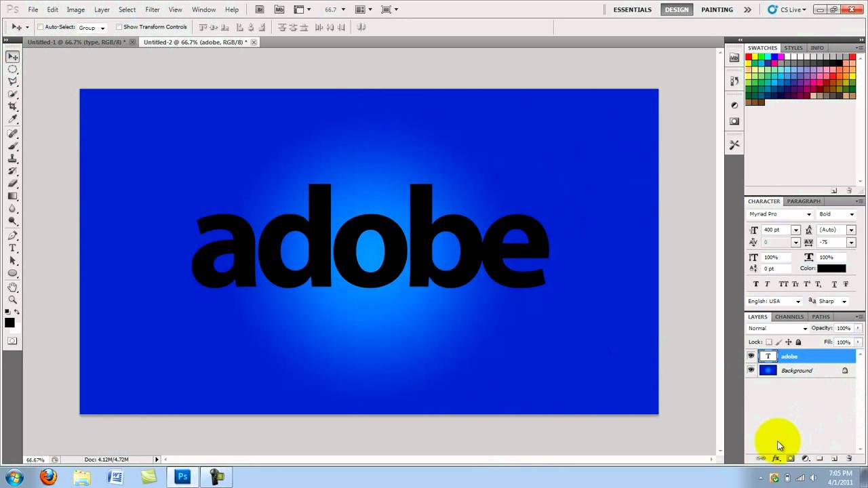The height and width of the screenshot is (488, 868).
Task: Toggle Lock position
Action: 789,342
